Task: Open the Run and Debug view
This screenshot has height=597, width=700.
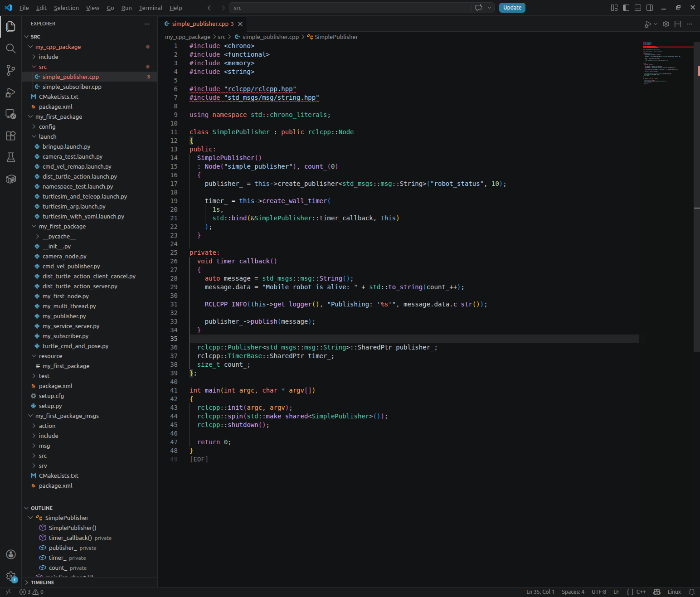Action: 11,92
